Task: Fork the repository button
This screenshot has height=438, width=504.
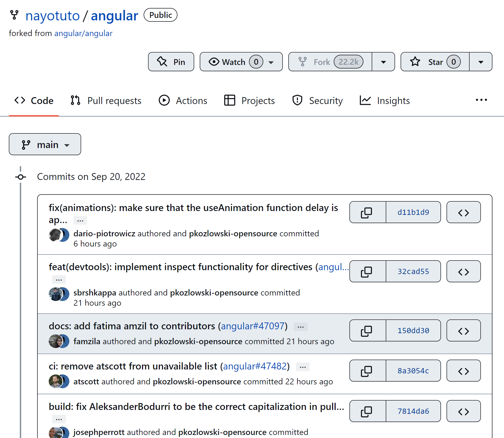Action: 330,62
